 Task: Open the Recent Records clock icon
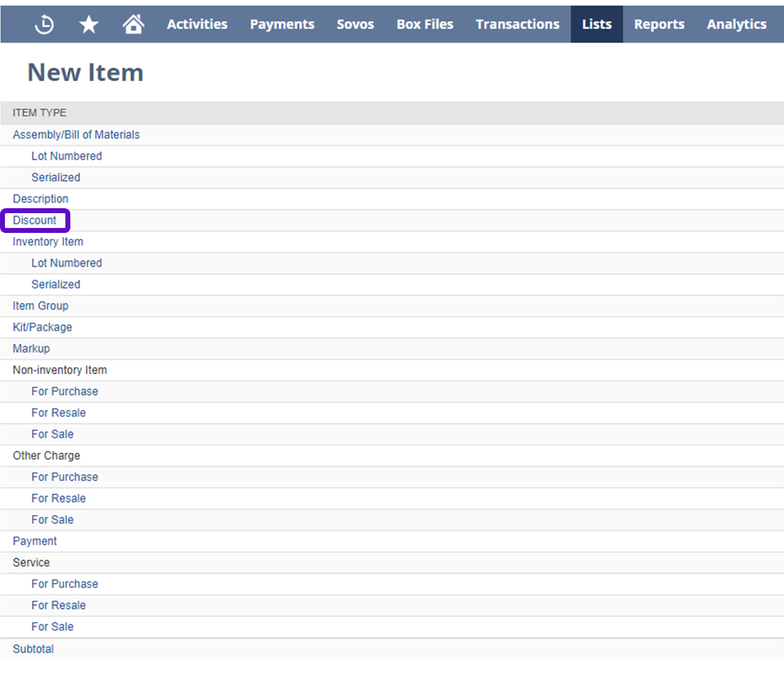(44, 24)
